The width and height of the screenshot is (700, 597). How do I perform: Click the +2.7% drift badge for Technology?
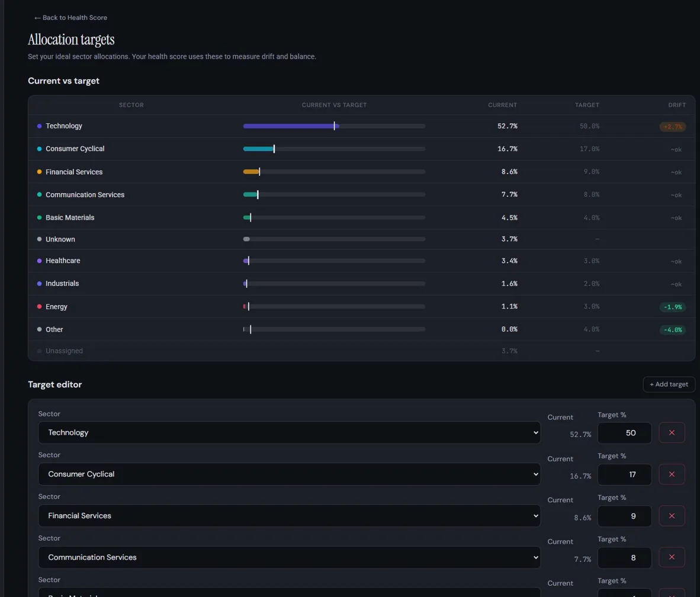click(672, 126)
